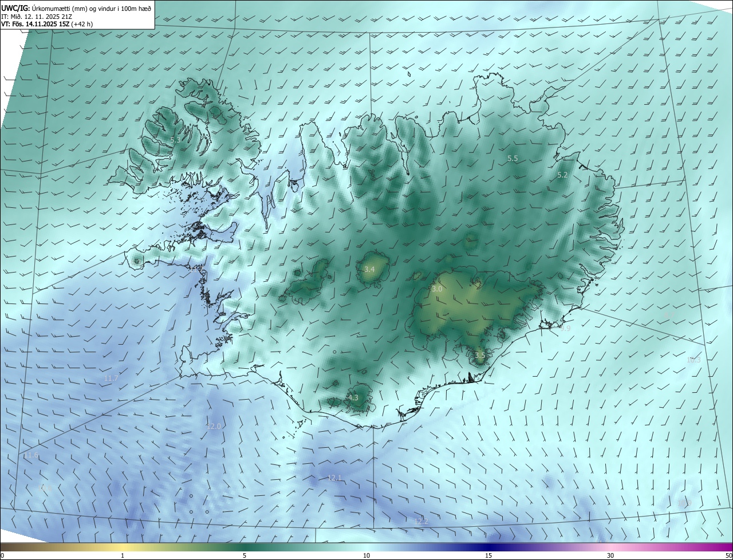Viewport: 733px width, 560px height.
Task: Click the 3.0 value label on the map
Action: tap(437, 289)
